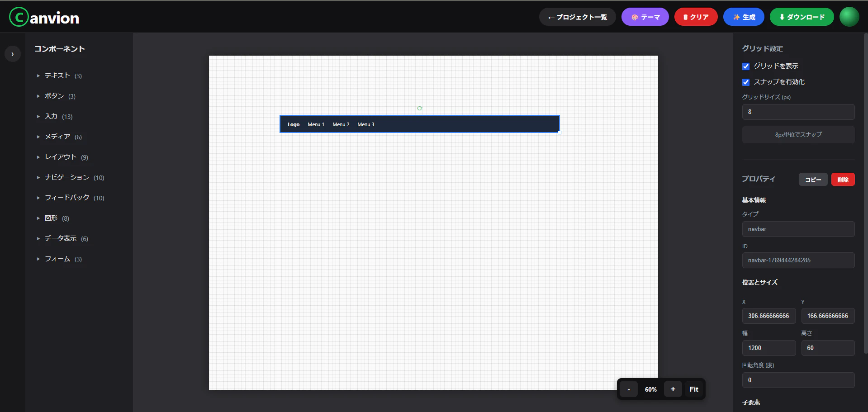Click the rotation handle above the navbar

pyautogui.click(x=420, y=108)
